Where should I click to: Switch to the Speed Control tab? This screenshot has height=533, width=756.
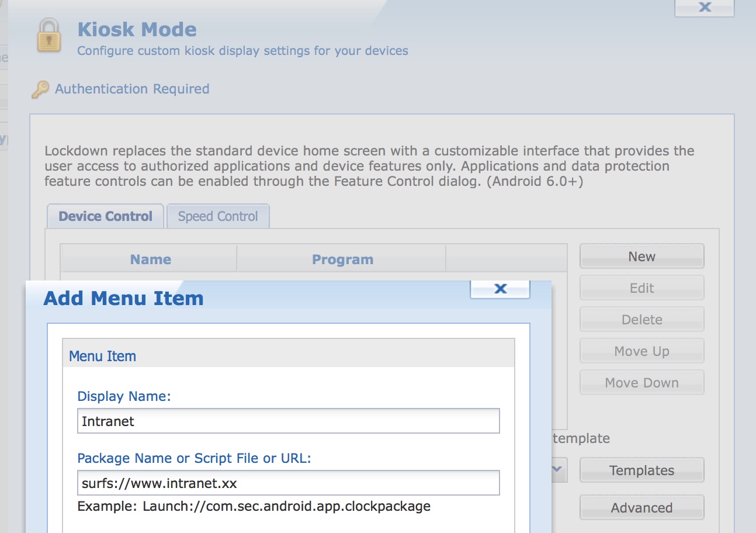coord(217,216)
